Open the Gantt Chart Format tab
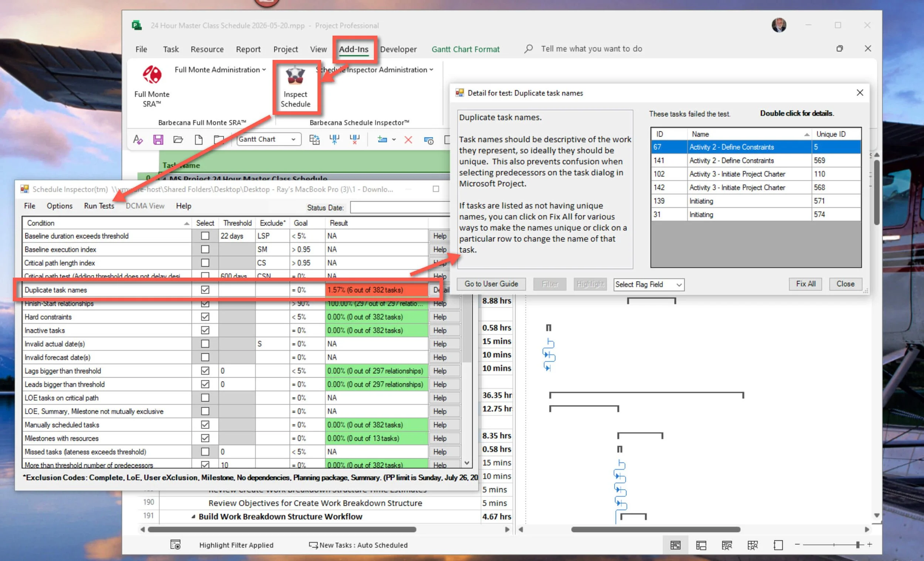924x561 pixels. [x=465, y=49]
